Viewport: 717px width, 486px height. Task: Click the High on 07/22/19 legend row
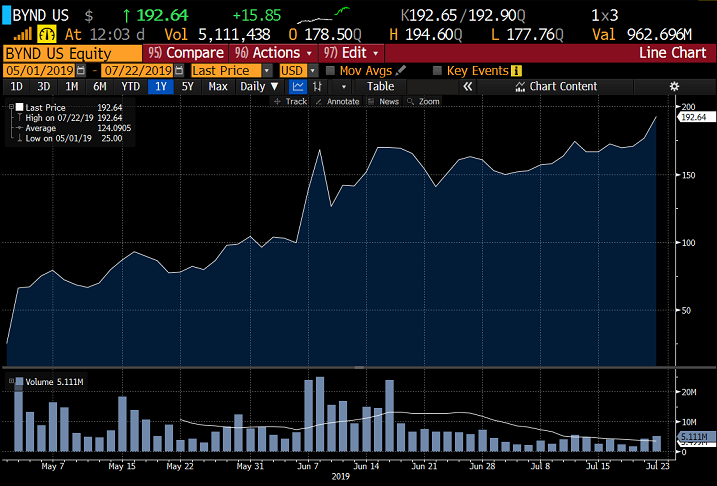(73, 118)
